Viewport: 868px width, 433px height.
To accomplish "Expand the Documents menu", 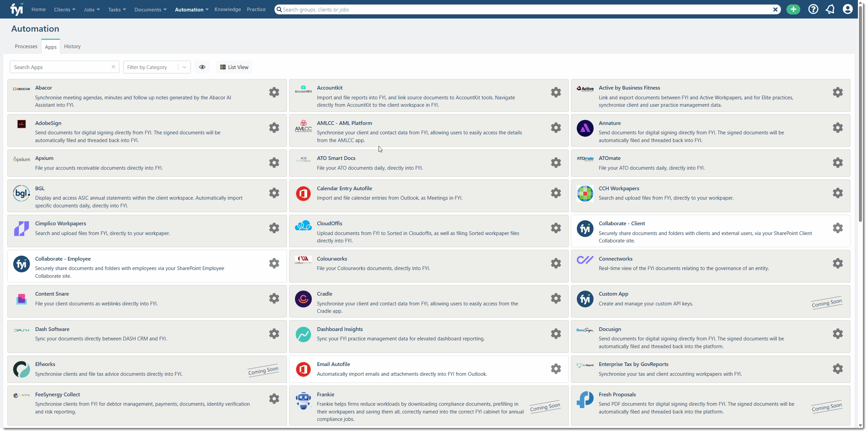I will (x=150, y=9).
